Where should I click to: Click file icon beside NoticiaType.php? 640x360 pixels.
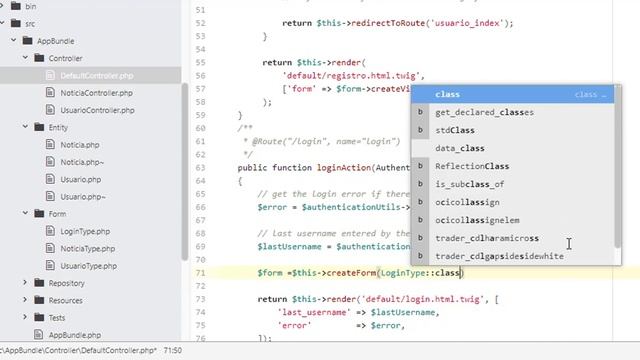pos(50,248)
